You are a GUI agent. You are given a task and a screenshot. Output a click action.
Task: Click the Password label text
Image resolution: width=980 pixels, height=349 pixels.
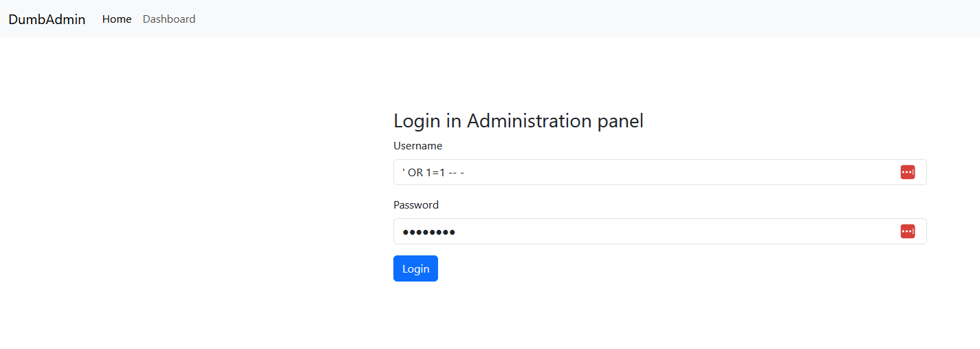coord(416,205)
